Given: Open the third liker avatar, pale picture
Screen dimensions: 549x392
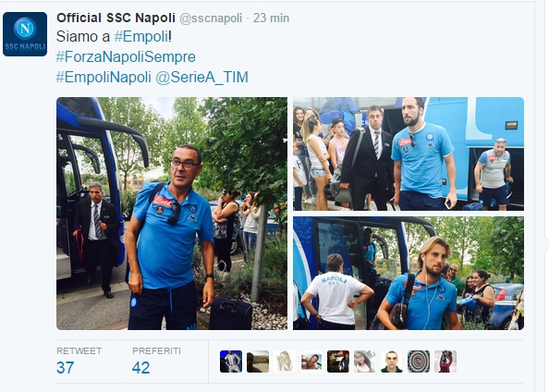Looking at the screenshot, I should point(285,361).
